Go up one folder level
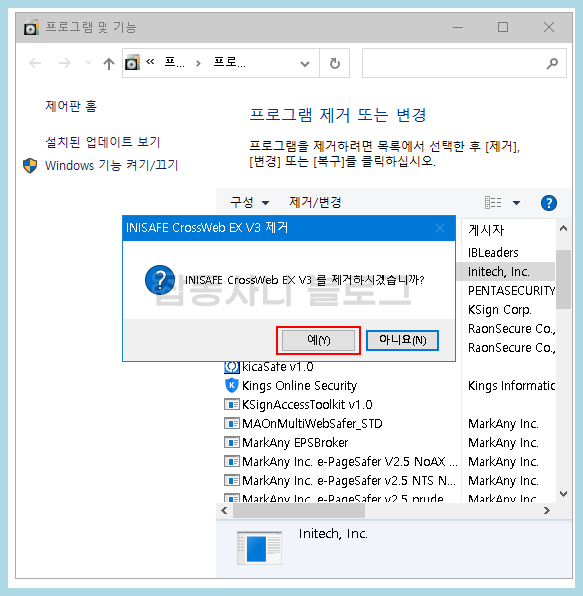 109,63
